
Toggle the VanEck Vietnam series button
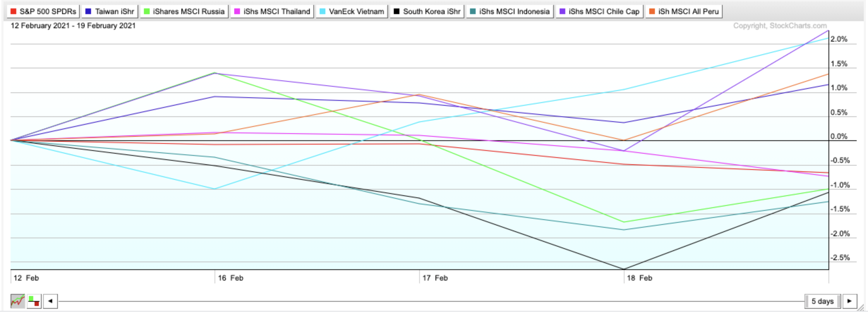tap(352, 11)
